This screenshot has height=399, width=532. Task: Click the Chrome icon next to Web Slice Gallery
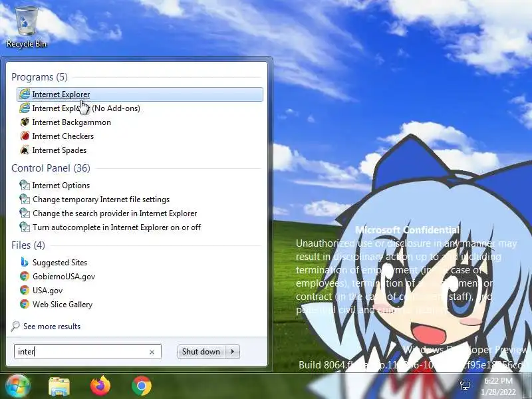click(25, 304)
